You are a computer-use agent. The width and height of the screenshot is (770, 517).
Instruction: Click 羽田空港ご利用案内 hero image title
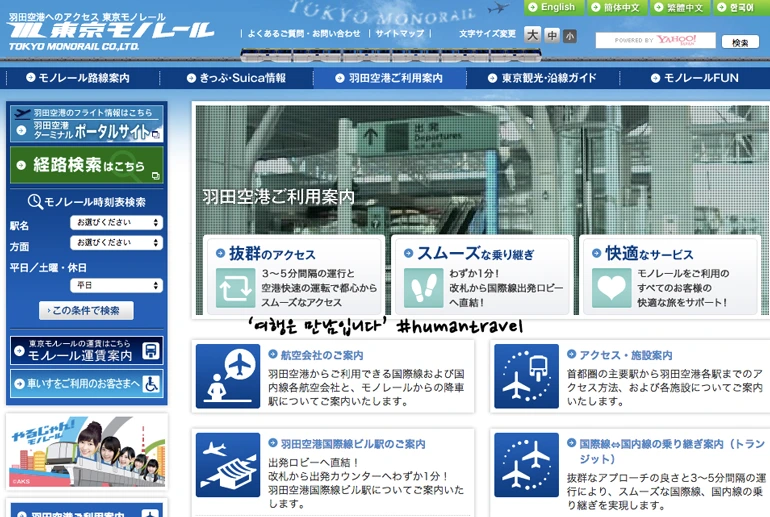(278, 197)
